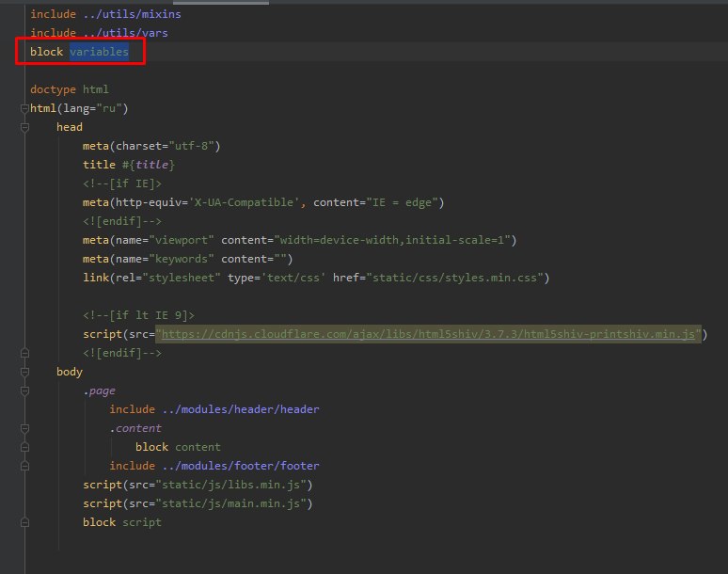Image resolution: width=728 pixels, height=574 pixels.
Task: Click the ../modules/footer/footer include path
Action: [241, 466]
